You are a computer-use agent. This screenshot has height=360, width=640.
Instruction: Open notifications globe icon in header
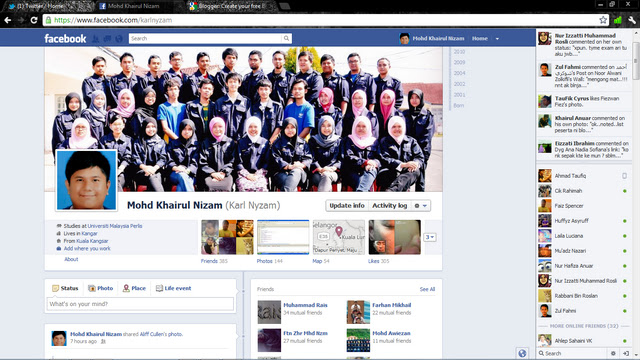point(119,39)
